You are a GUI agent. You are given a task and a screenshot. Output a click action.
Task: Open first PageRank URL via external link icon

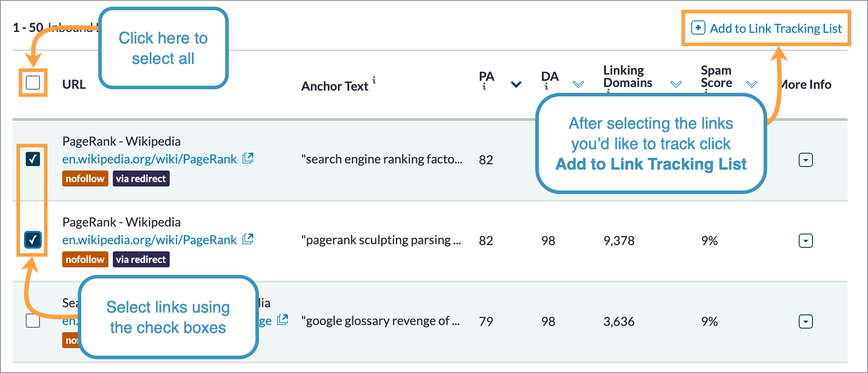coord(248,158)
